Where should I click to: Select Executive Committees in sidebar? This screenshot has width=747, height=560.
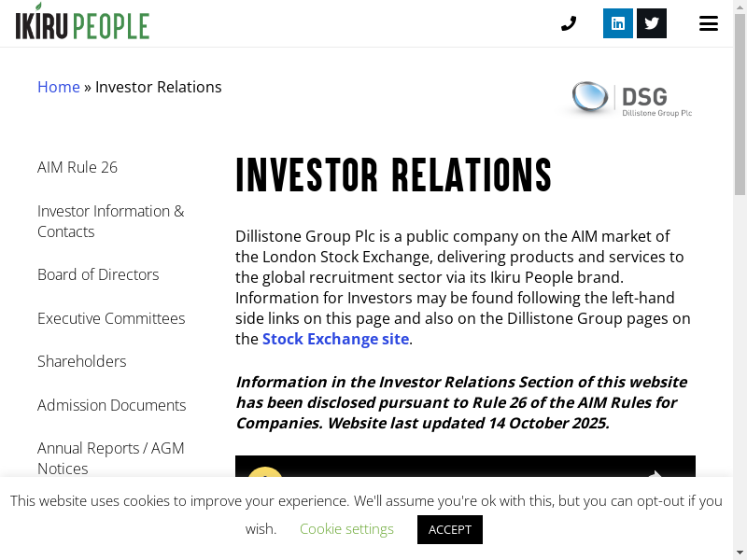(111, 318)
